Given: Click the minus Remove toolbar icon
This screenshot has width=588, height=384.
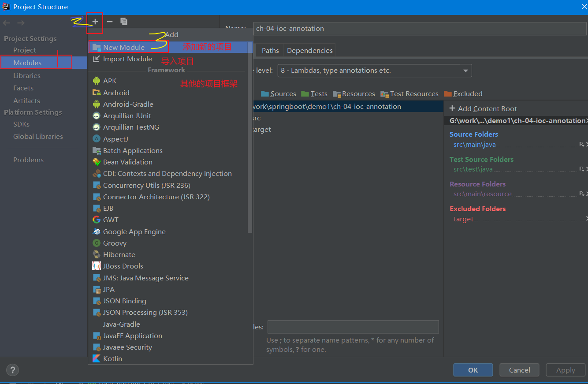Looking at the screenshot, I should click(x=110, y=21).
